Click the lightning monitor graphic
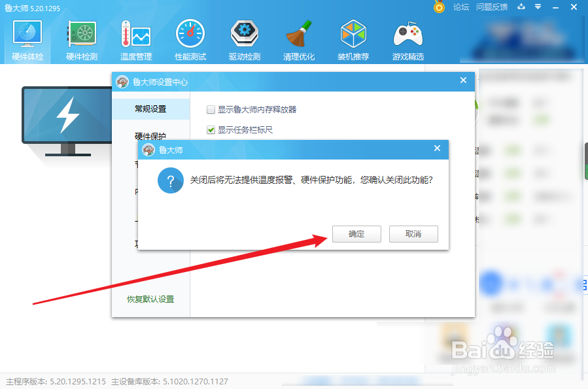 (67, 121)
